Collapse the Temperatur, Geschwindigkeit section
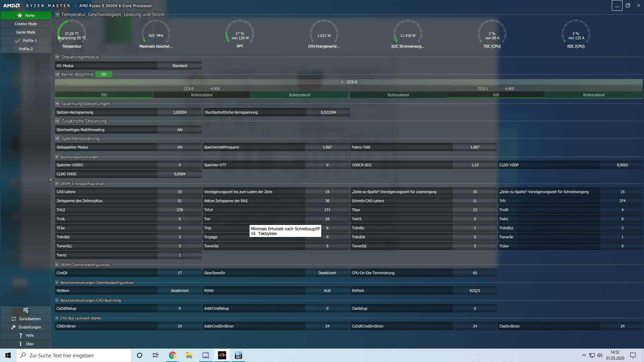 [x=57, y=14]
